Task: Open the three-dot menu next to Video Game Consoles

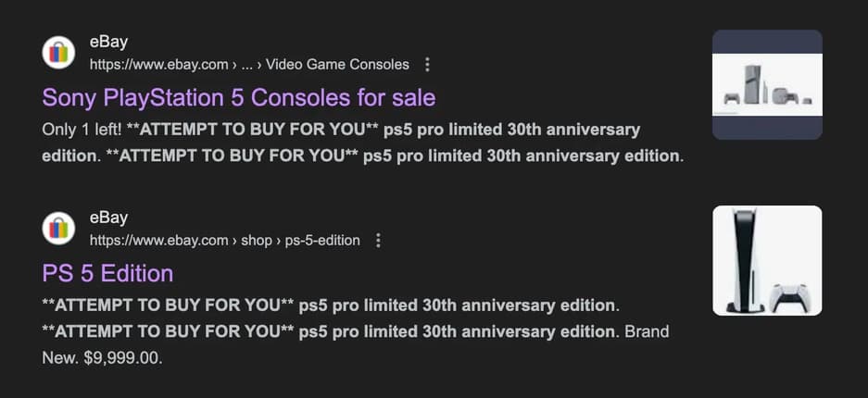Action: coord(427,65)
